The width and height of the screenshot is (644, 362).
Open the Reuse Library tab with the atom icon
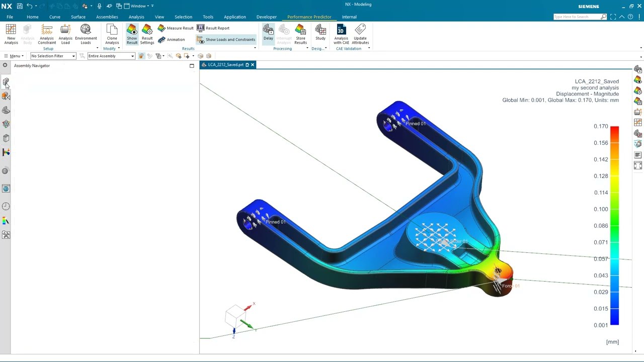6,124
